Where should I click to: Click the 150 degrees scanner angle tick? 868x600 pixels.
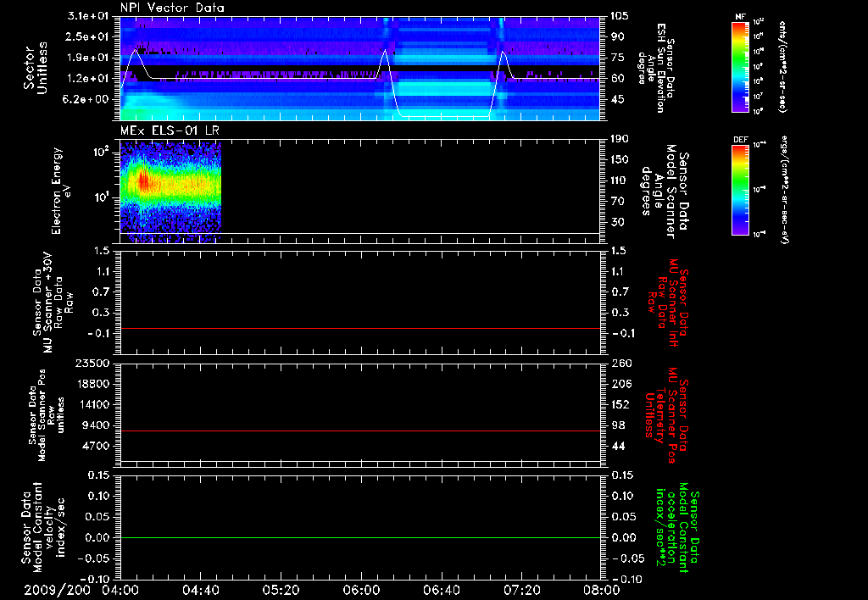click(x=620, y=159)
